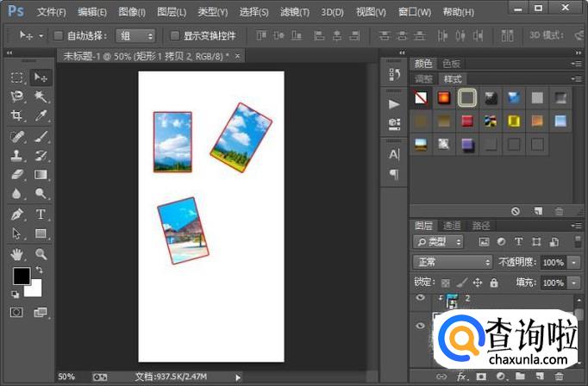Select the Zoom tool
Viewport: 588px width, 386px height.
point(41,253)
